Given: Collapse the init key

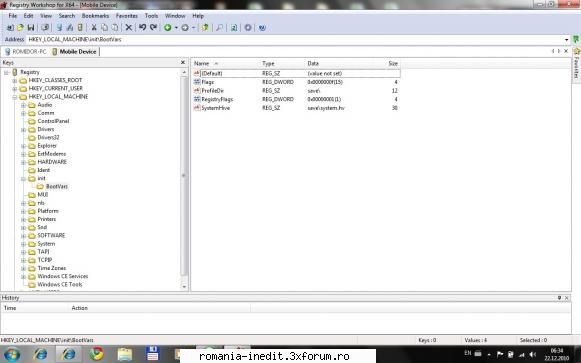Looking at the screenshot, I should (23, 178).
